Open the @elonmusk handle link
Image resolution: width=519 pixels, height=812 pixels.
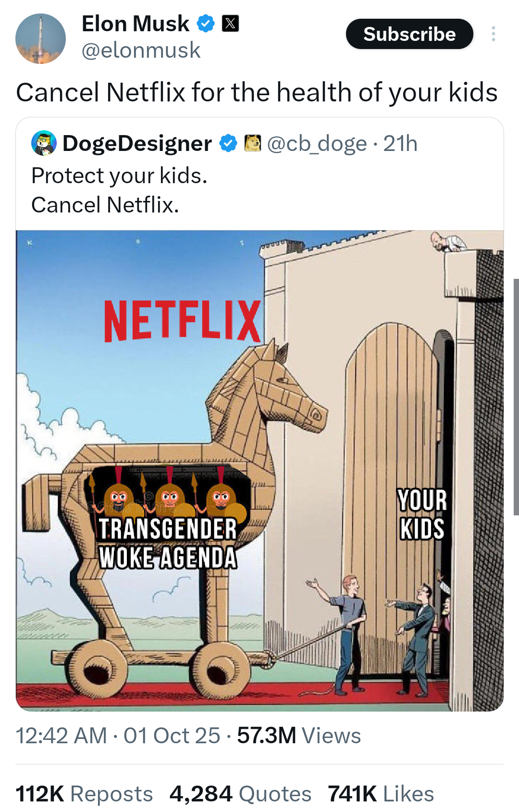click(141, 50)
